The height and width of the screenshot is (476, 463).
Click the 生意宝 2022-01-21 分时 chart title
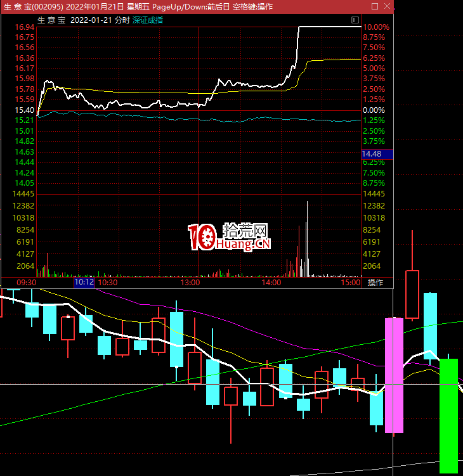coord(84,20)
